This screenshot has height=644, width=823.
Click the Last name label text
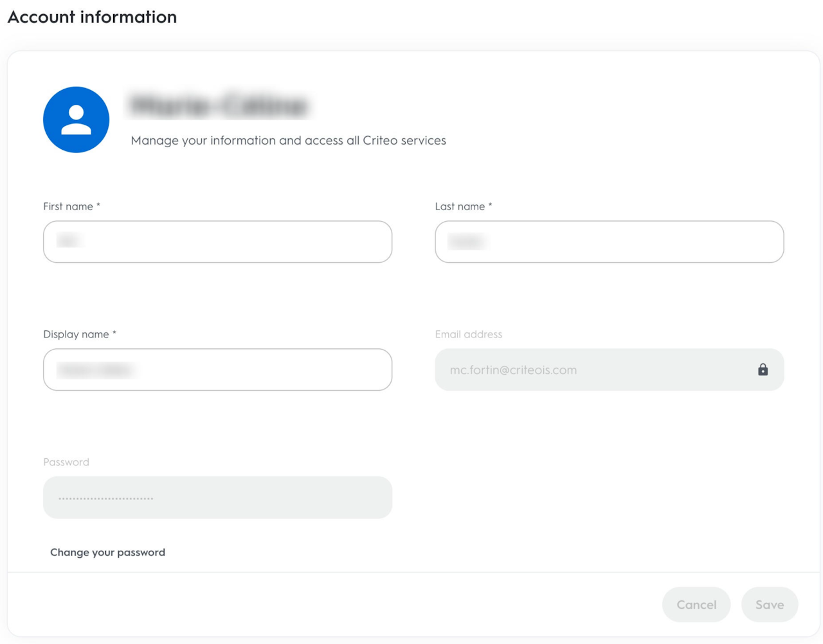[460, 206]
